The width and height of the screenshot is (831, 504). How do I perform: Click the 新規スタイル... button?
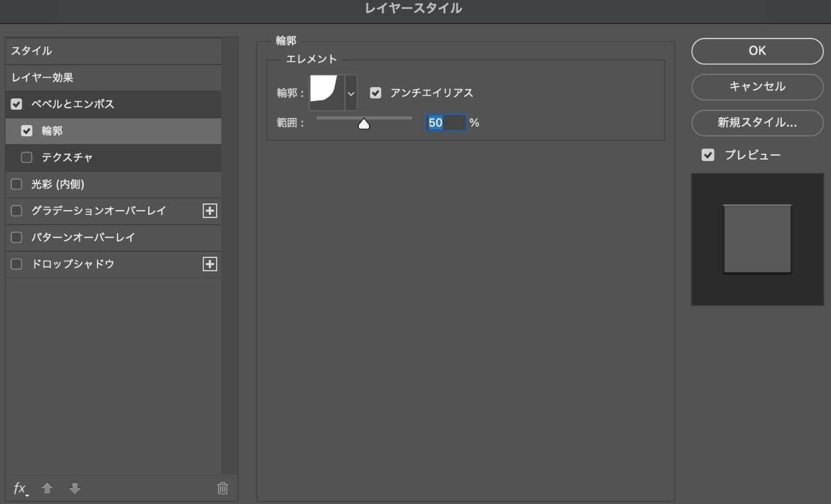click(757, 123)
